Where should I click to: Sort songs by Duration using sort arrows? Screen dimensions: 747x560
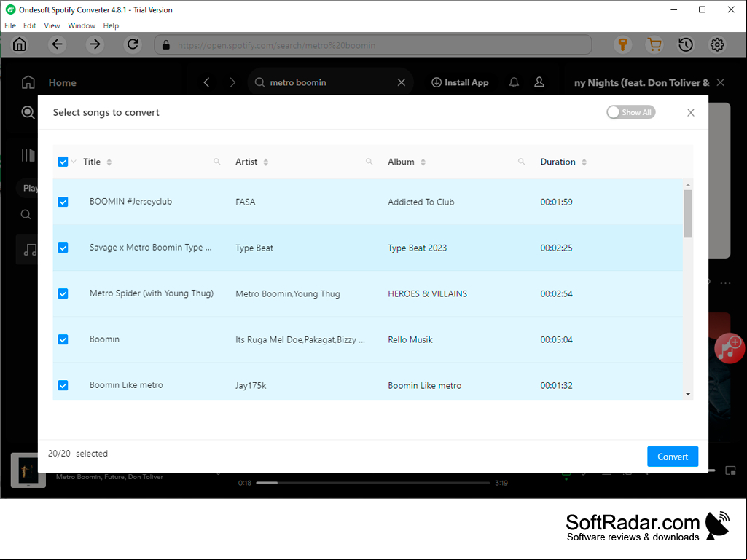(584, 162)
